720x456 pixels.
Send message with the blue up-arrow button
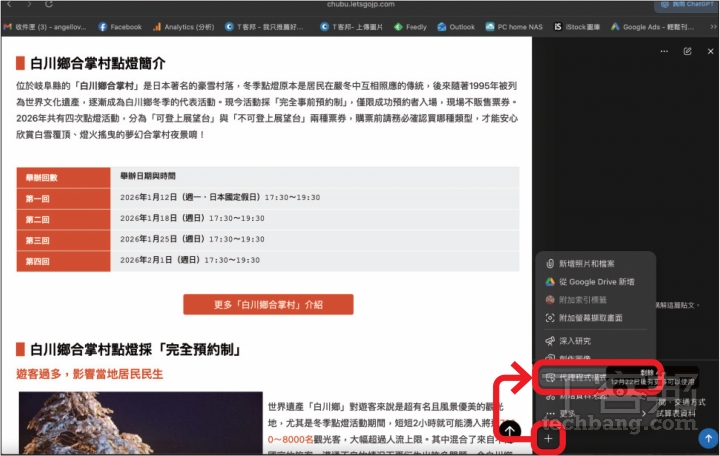pos(708,438)
